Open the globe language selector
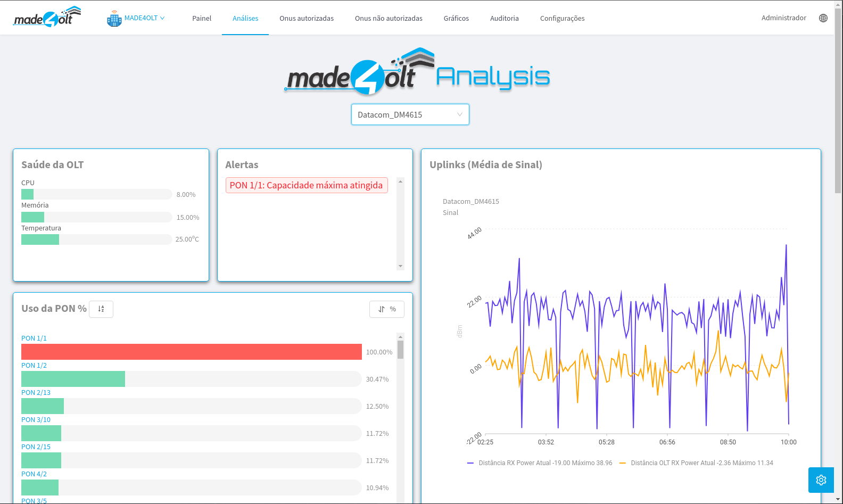843x504 pixels. pyautogui.click(x=823, y=18)
